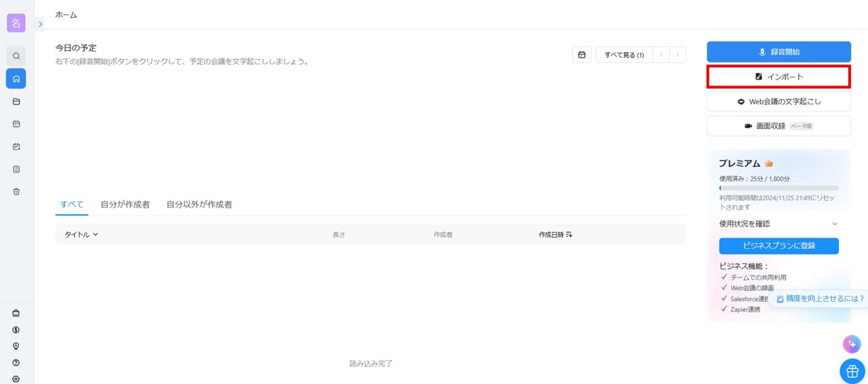This screenshot has height=384, width=868.
Task: Open settings gear icon in sidebar
Action: click(16, 379)
